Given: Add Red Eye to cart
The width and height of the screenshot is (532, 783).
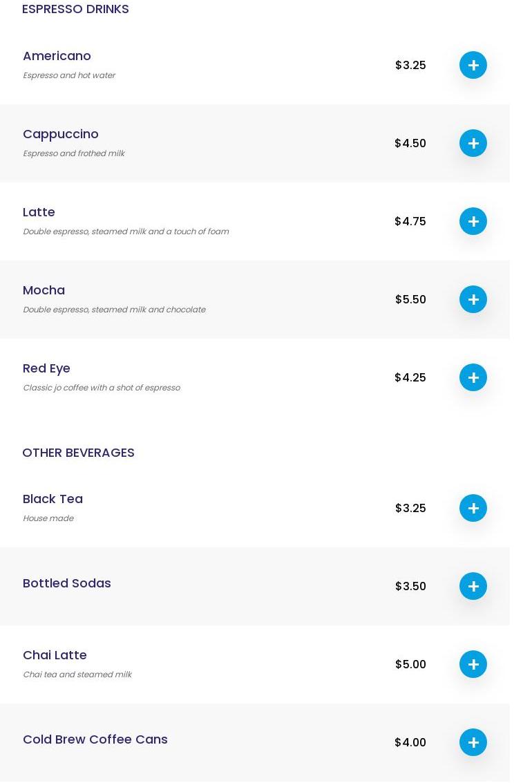Looking at the screenshot, I should (473, 377).
